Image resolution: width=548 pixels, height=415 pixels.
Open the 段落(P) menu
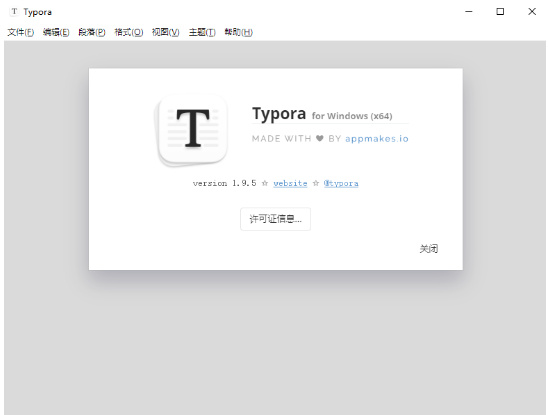(x=92, y=33)
